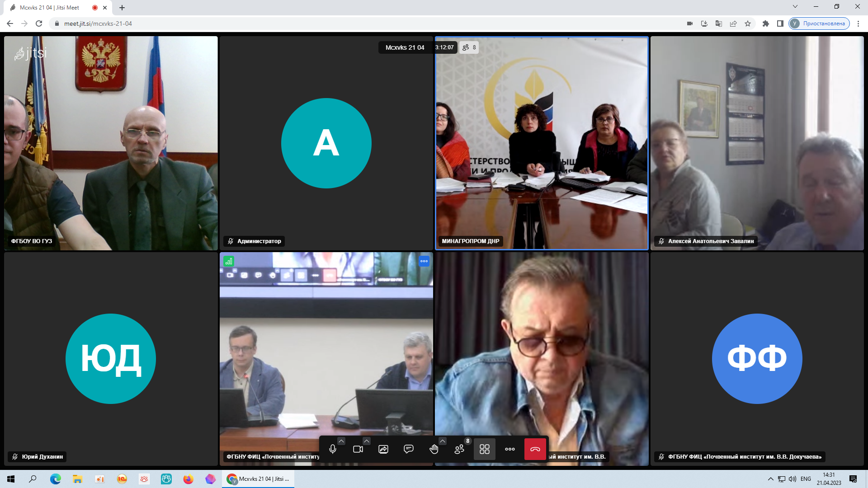Open the chat panel
The image size is (868, 488).
pyautogui.click(x=409, y=449)
